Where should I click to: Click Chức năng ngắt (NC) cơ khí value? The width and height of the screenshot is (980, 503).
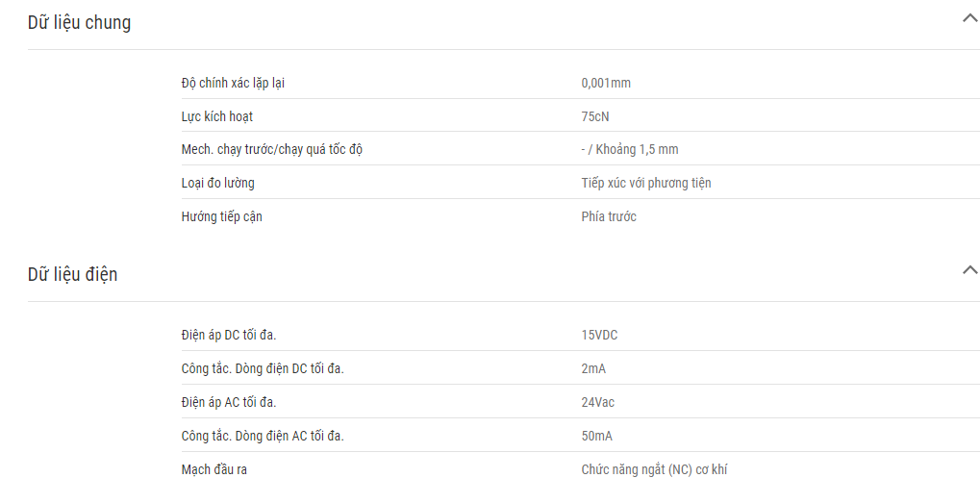point(654,470)
